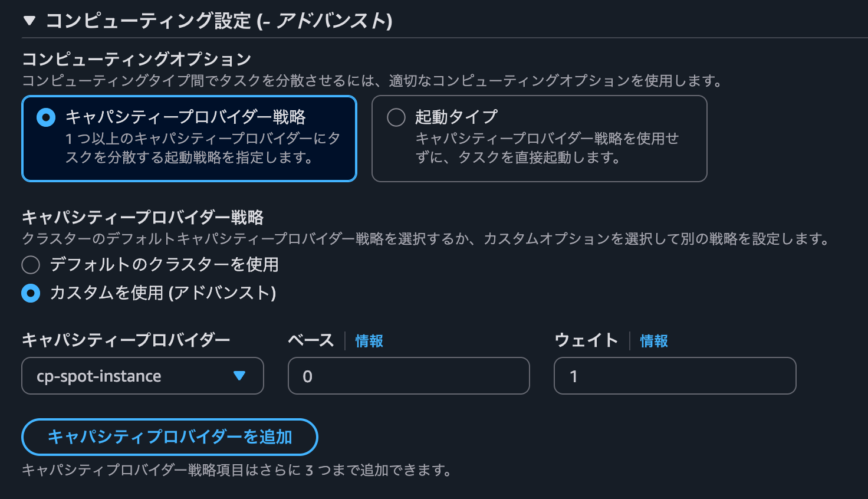Screen dimensions: 868x499
Task: Collapse the コンピューティング設定 disclosure triangle
Action: pyautogui.click(x=28, y=19)
